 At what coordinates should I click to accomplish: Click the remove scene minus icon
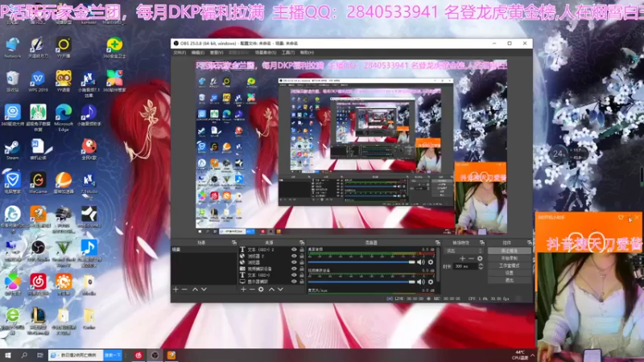(x=184, y=290)
